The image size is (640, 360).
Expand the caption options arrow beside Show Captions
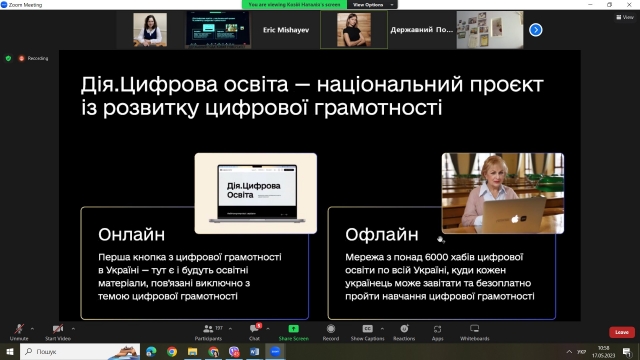(x=382, y=329)
